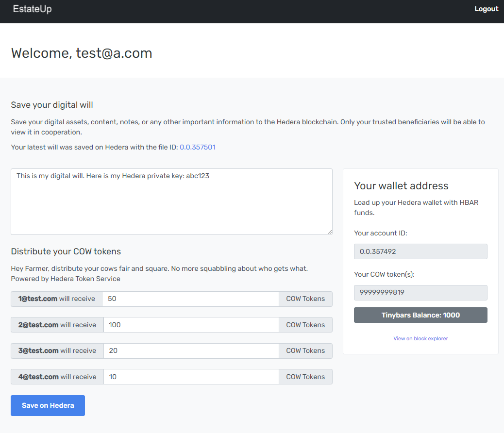Click the 4@test.com will receive label
The width and height of the screenshot is (504, 433).
point(57,377)
